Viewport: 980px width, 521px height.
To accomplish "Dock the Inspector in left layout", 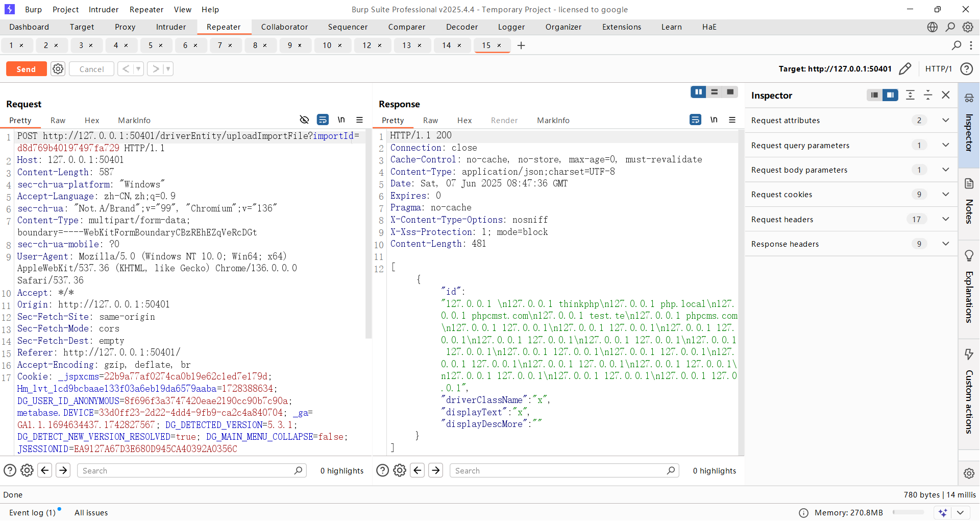I will point(874,95).
